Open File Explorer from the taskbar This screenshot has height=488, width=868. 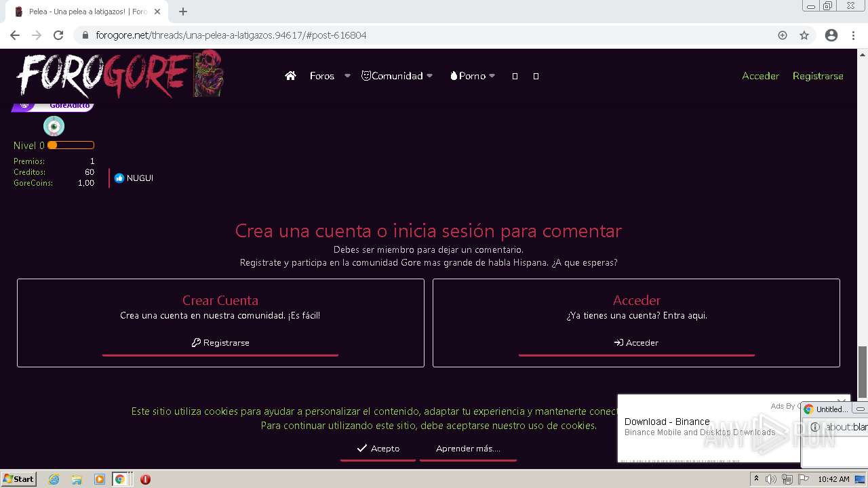tap(77, 479)
